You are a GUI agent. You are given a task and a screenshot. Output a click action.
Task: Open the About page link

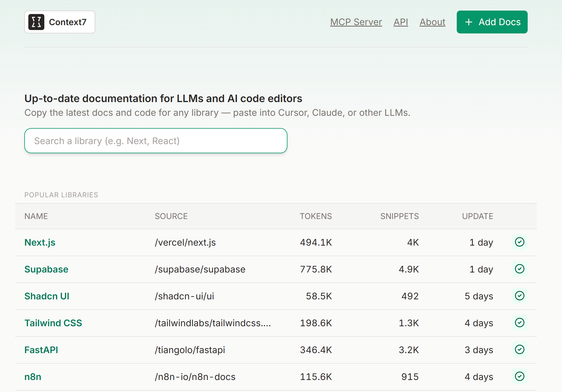tap(432, 22)
